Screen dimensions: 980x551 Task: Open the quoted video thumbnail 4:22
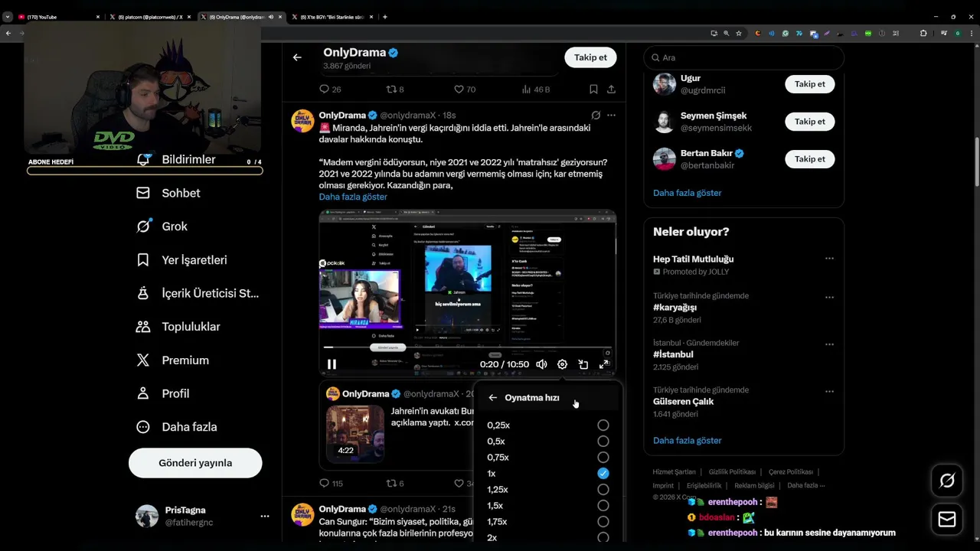(x=355, y=434)
